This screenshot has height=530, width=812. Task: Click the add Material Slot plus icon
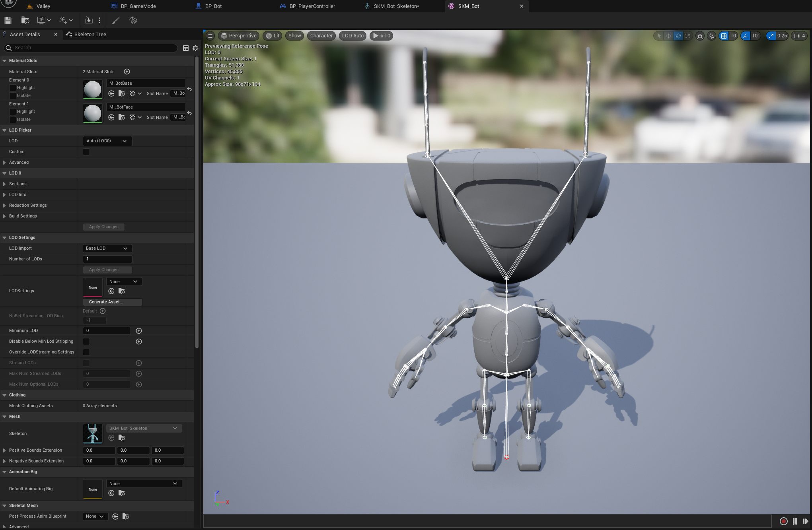coord(127,72)
